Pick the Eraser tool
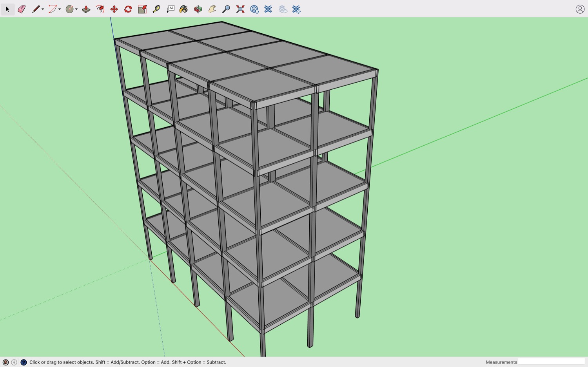588x367 pixels. tap(22, 9)
